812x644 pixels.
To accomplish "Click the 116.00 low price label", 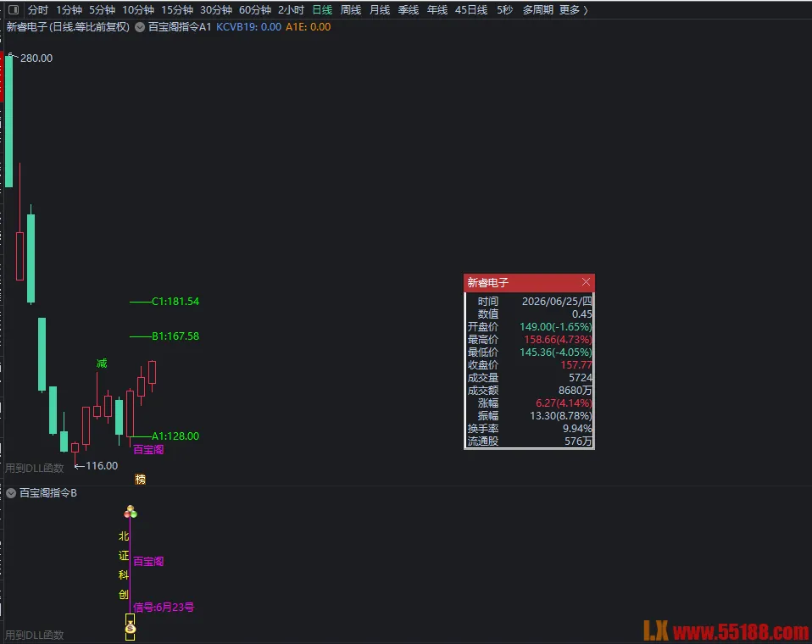I will coord(102,466).
